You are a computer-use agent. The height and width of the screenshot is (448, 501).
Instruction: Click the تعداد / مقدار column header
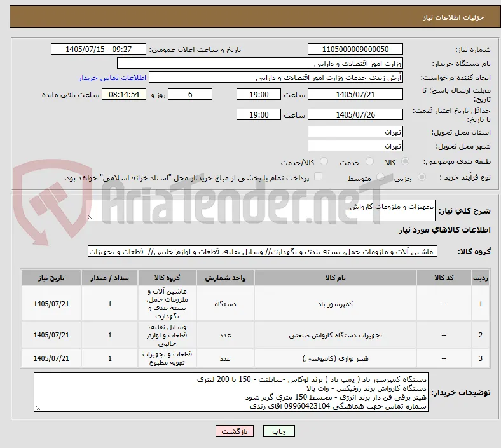coord(109,278)
